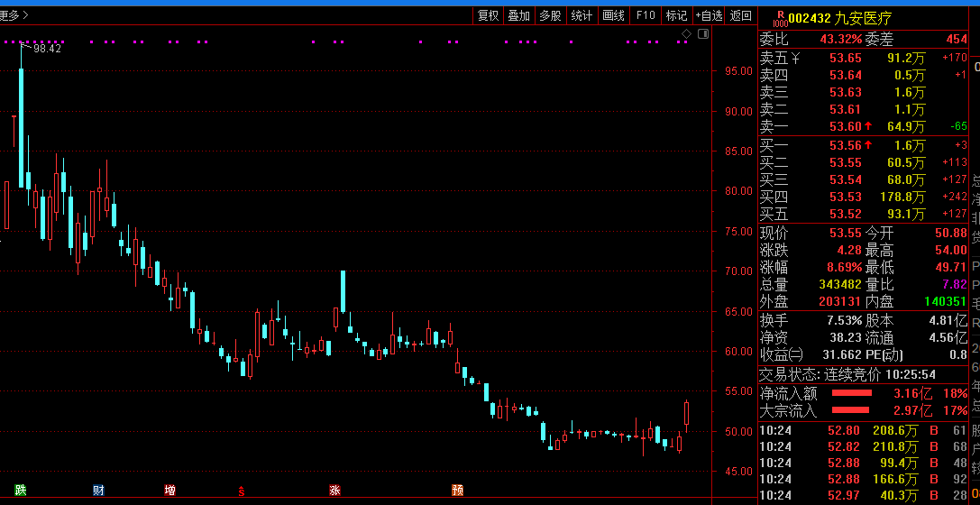Add stock to watchlist with +自选
Image resolution: width=980 pixels, height=505 pixels.
(x=709, y=15)
